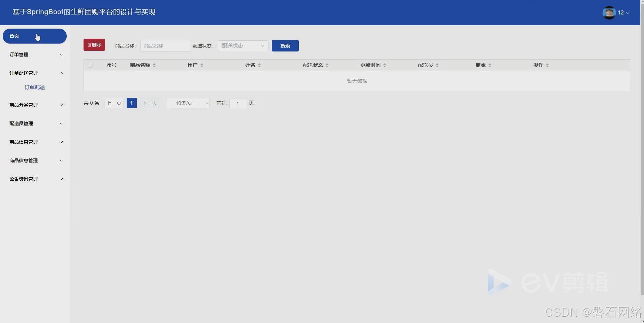Expand the 订单管理 menu

click(35, 55)
